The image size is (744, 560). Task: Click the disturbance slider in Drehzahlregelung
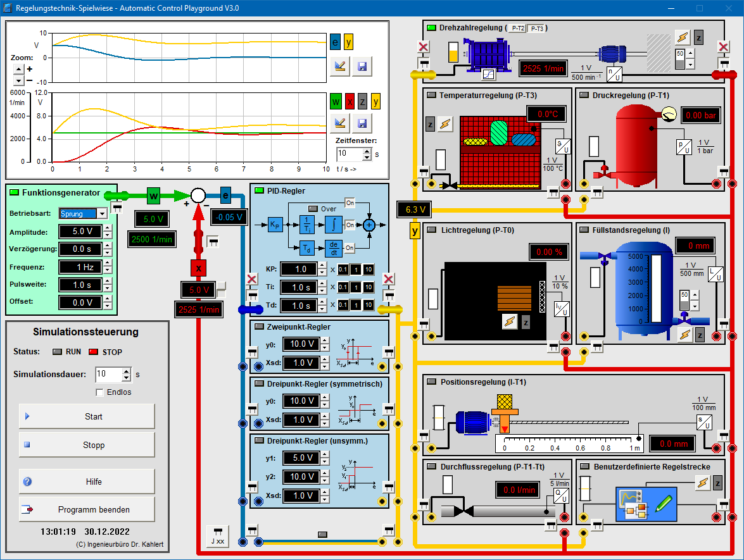[x=681, y=59]
